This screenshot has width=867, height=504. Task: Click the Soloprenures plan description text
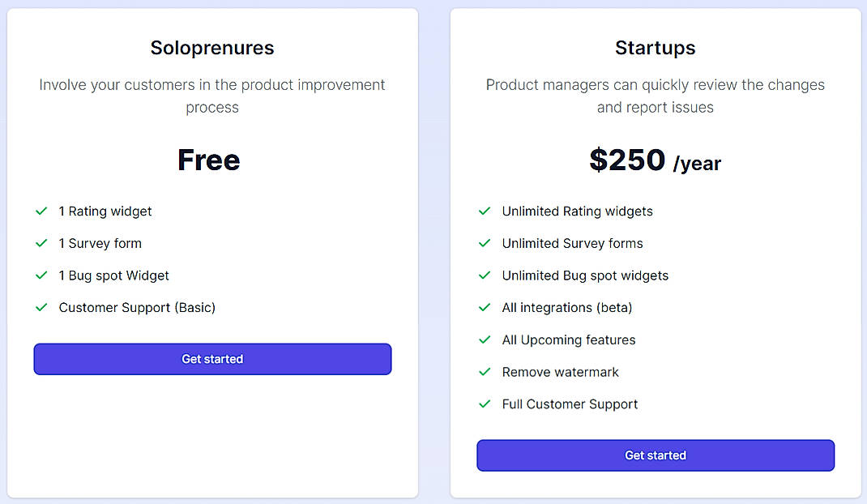[212, 96]
